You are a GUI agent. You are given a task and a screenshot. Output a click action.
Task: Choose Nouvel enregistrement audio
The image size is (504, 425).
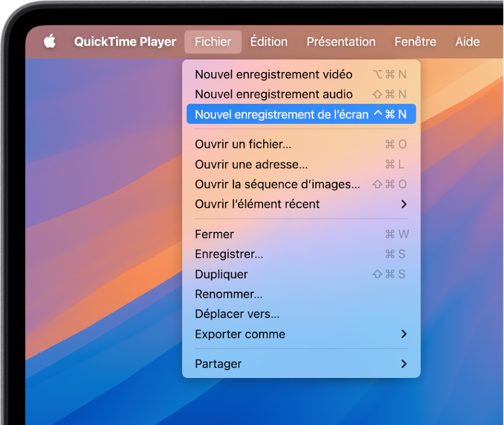[301, 94]
